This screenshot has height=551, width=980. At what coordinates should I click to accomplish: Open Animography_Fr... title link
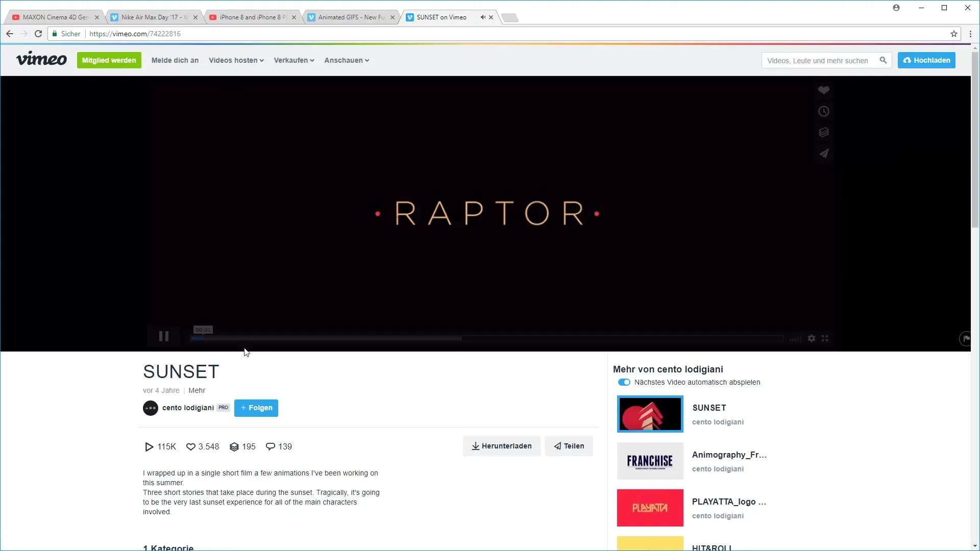729,455
